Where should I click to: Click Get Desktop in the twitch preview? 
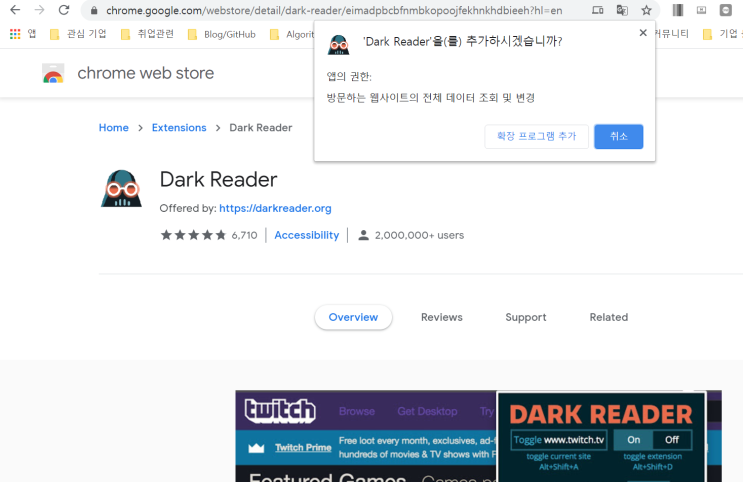point(427,411)
